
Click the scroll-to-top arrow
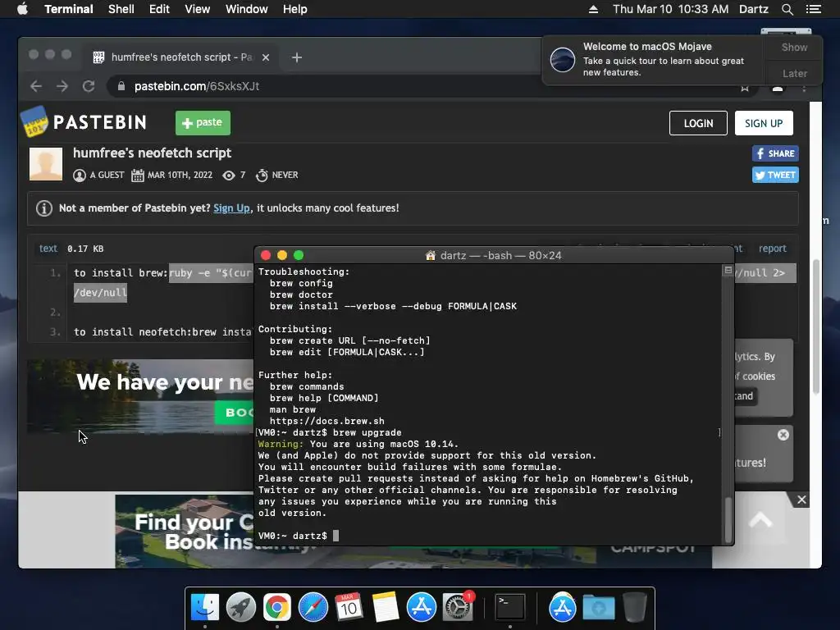click(x=760, y=519)
